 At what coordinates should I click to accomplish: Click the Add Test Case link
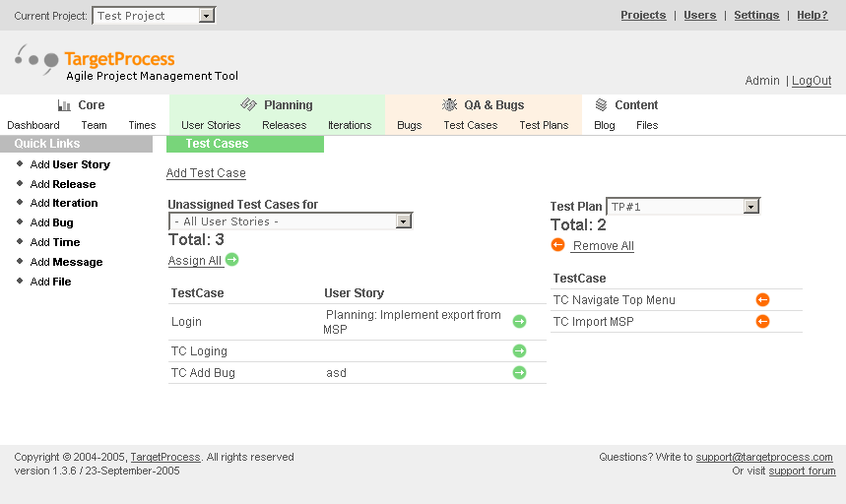coord(206,173)
